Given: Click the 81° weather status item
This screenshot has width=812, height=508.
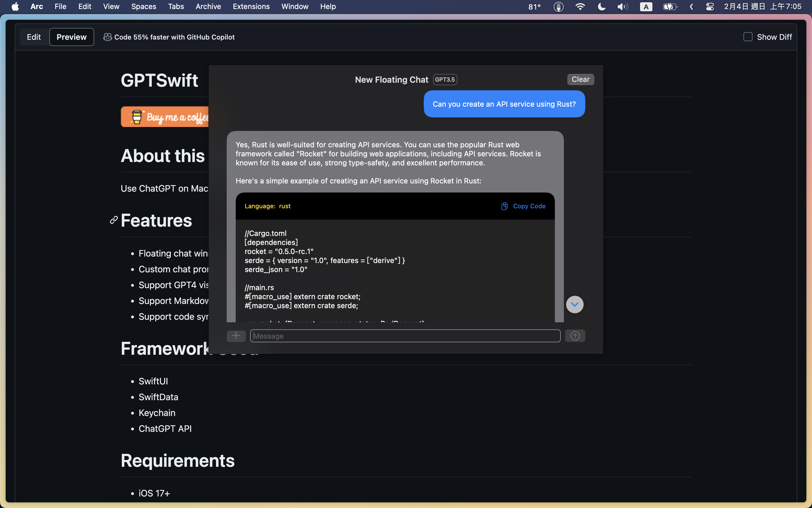Looking at the screenshot, I should pyautogui.click(x=535, y=6).
